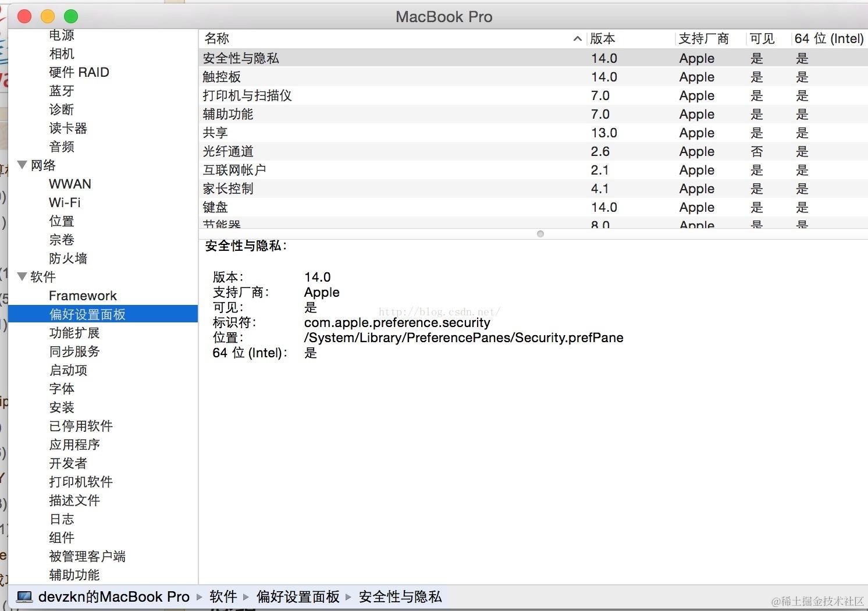The width and height of the screenshot is (868, 611).
Task: Select 蓝牙 in the sidebar
Action: coord(62,91)
